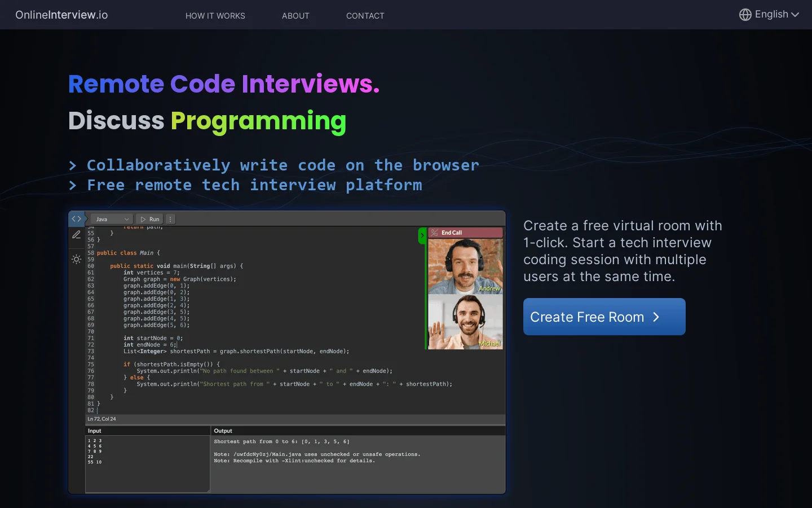Image resolution: width=812 pixels, height=508 pixels.
Task: Click the 'int vertices = 7;' code line
Action: click(151, 273)
